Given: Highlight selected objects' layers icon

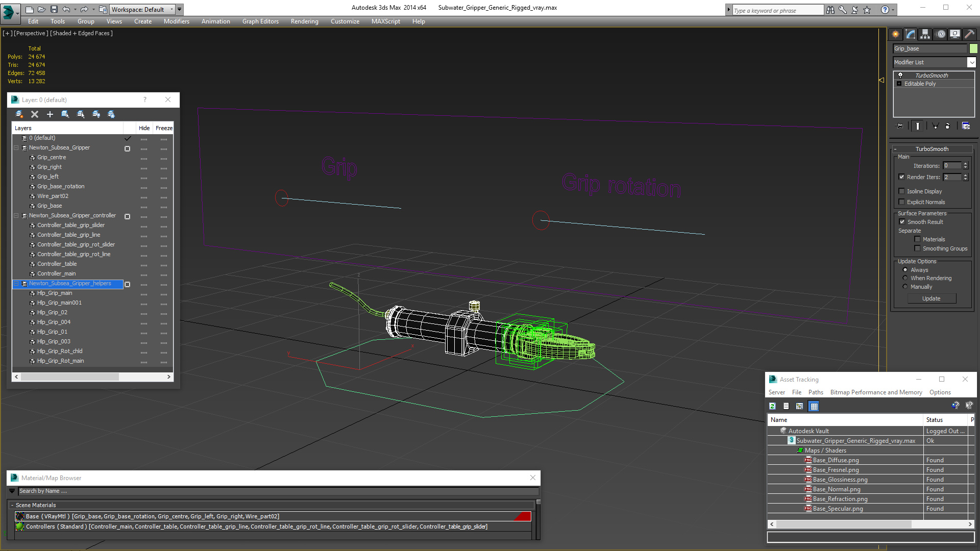Looking at the screenshot, I should coord(81,114).
